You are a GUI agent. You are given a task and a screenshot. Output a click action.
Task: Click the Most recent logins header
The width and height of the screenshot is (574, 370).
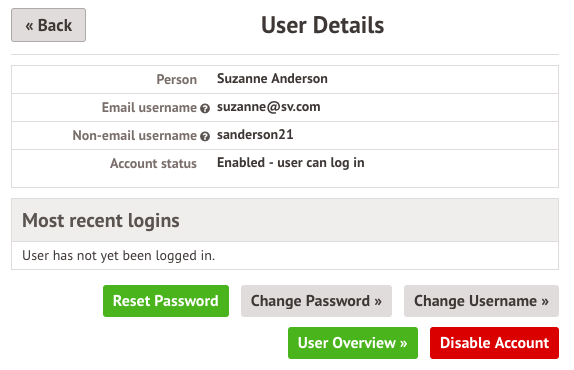tap(101, 220)
